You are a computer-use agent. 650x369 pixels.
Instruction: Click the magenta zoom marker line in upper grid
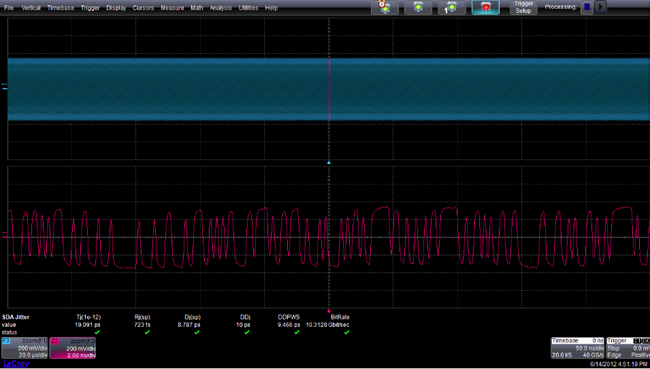(x=330, y=89)
